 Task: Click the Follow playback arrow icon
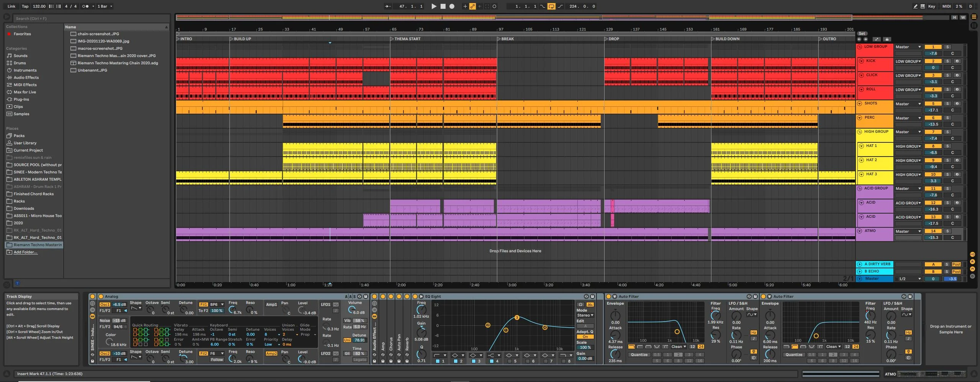(x=388, y=7)
